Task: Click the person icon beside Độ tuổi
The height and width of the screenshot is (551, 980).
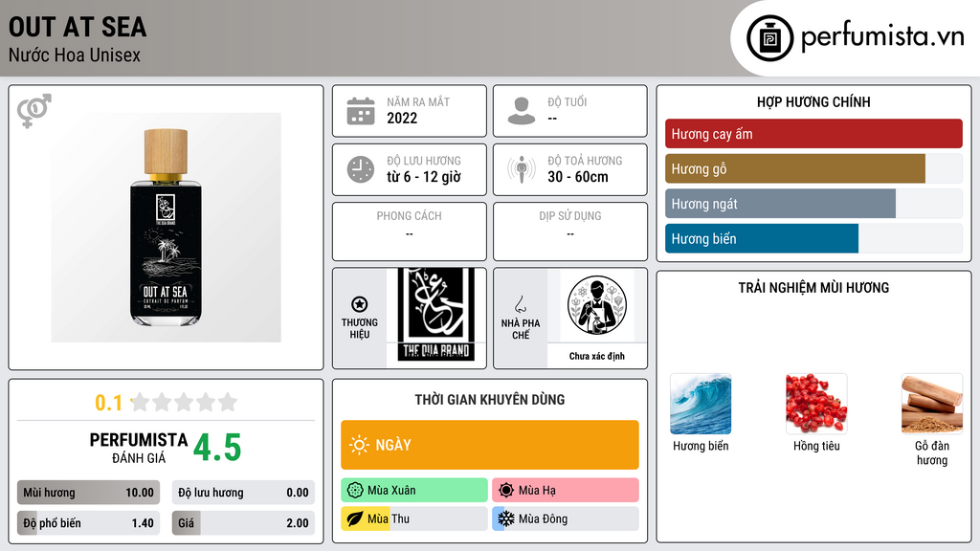Action: [x=522, y=111]
